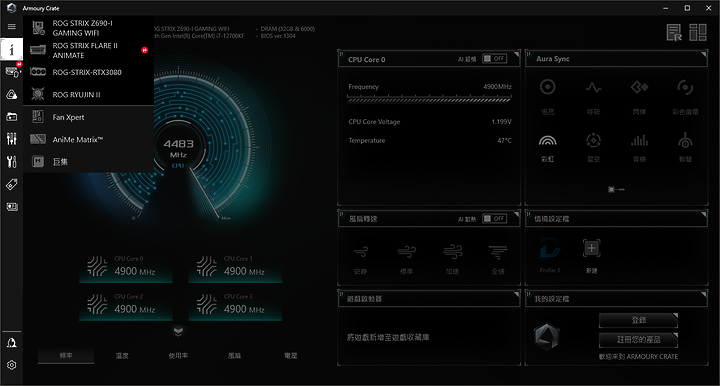Open the Aura Sync triangle sidebar icon
Image resolution: width=720 pixels, height=386 pixels.
coord(11,95)
